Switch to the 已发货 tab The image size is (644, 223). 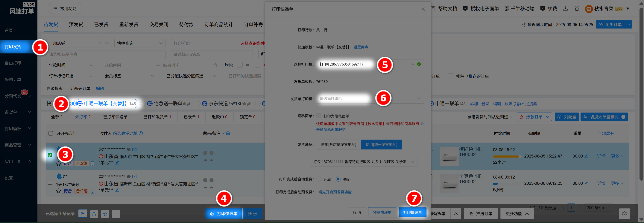coord(101,25)
